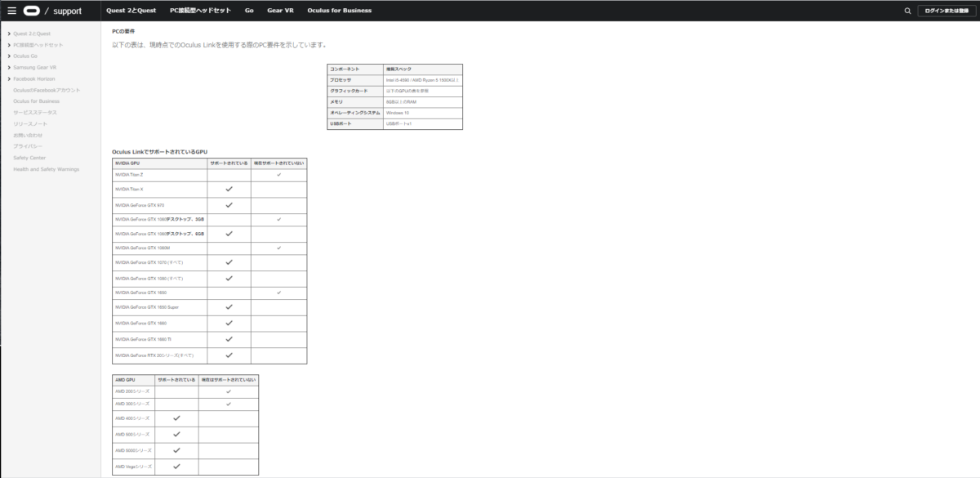980x478 pixels.
Task: Click the checkmark in the Titan X row
Action: click(x=229, y=189)
